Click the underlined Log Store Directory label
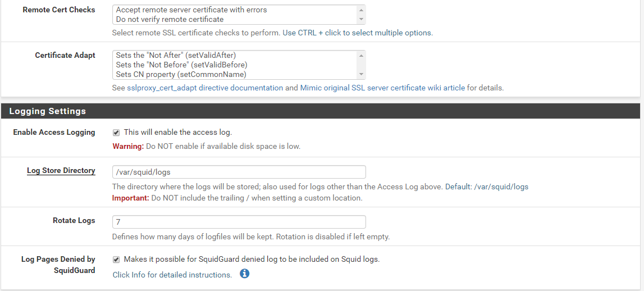Screen dimensions: 644x291 (x=61, y=170)
